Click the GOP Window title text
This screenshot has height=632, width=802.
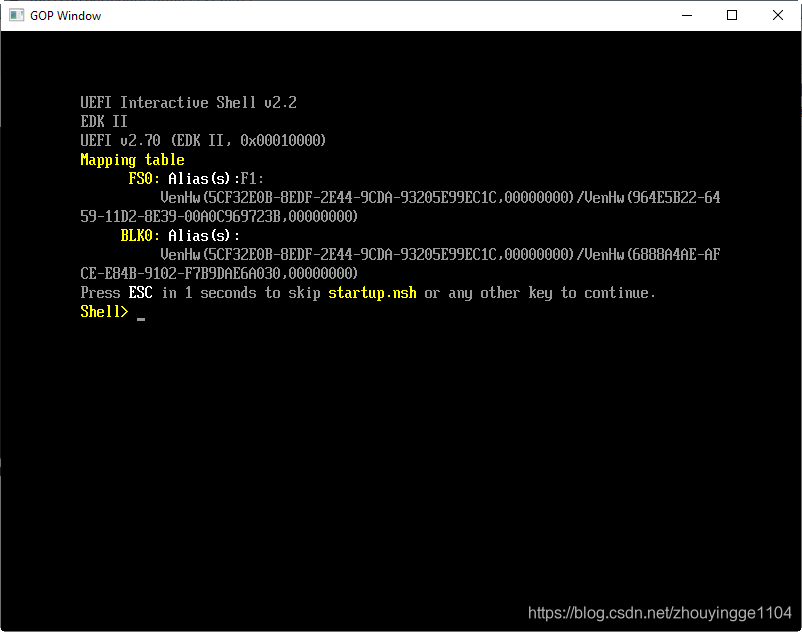tap(64, 15)
